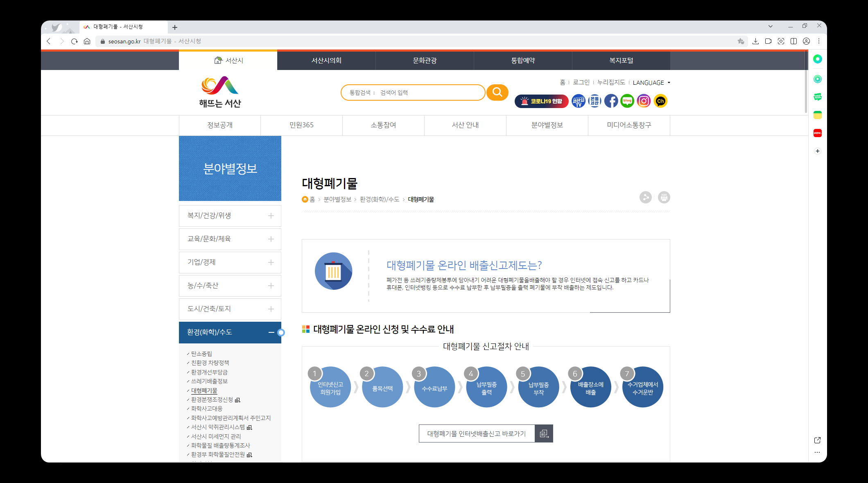Screen dimensions: 868x483
Task: Click the browser back arrow
Action: click(x=49, y=41)
